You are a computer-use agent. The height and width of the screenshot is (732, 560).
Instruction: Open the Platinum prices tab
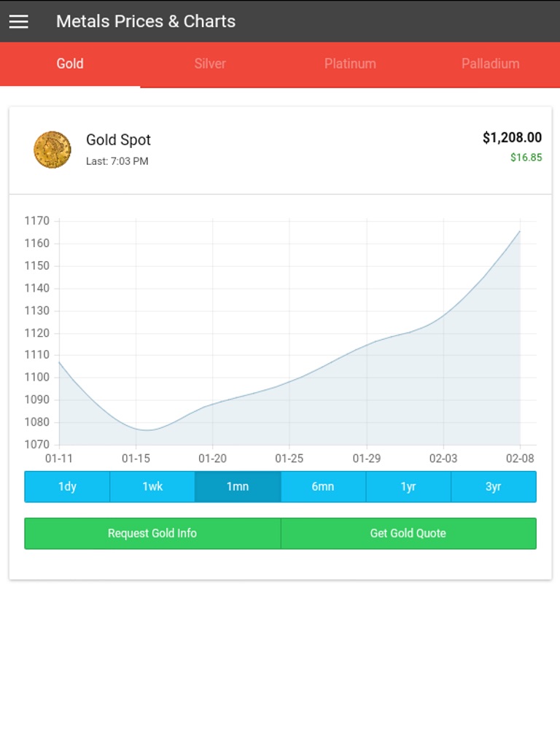click(350, 64)
